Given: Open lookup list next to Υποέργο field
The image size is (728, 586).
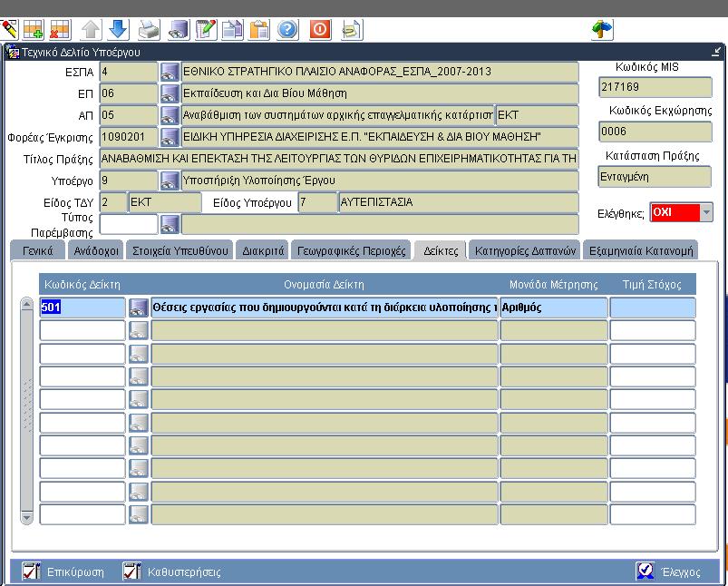Looking at the screenshot, I should click(170, 181).
